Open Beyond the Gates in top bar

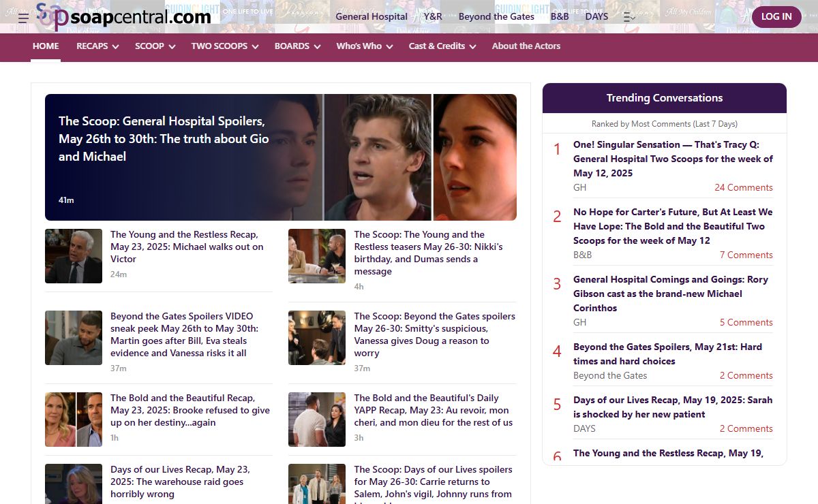point(496,16)
